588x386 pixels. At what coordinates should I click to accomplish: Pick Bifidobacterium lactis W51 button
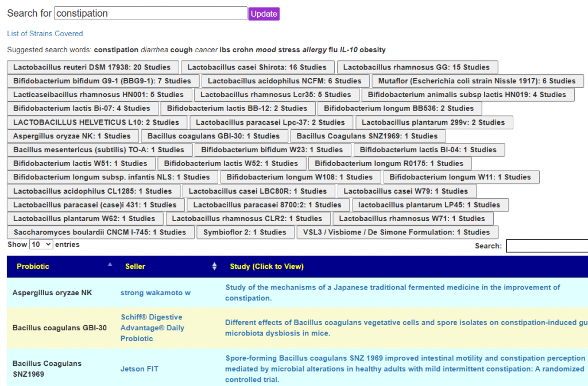(x=80, y=164)
